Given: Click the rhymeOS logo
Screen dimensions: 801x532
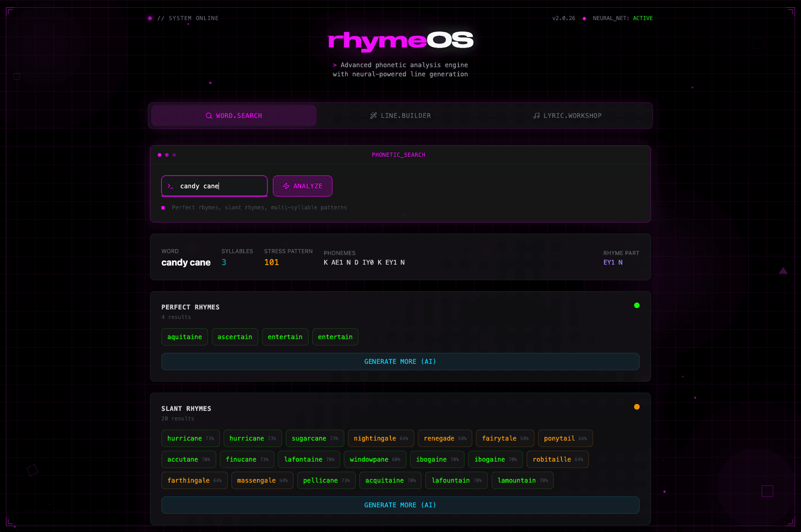Looking at the screenshot, I should click(400, 41).
